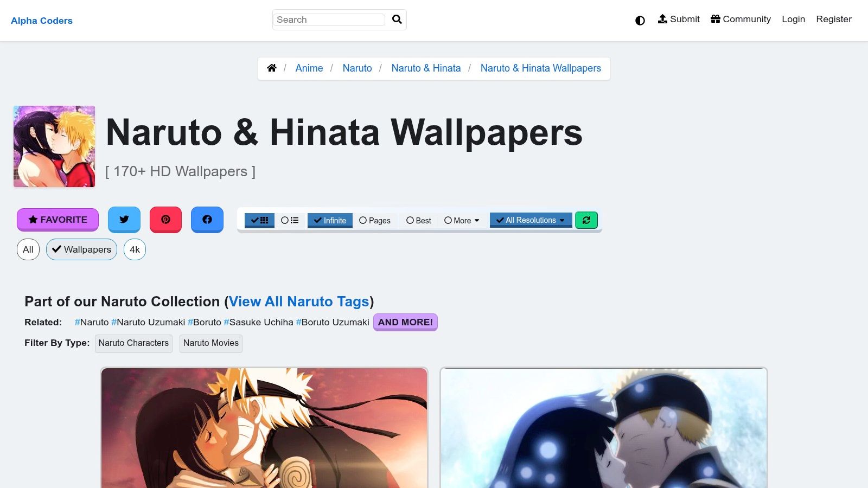Open #Naruto related tag
The height and width of the screenshot is (488, 868).
coord(92,322)
